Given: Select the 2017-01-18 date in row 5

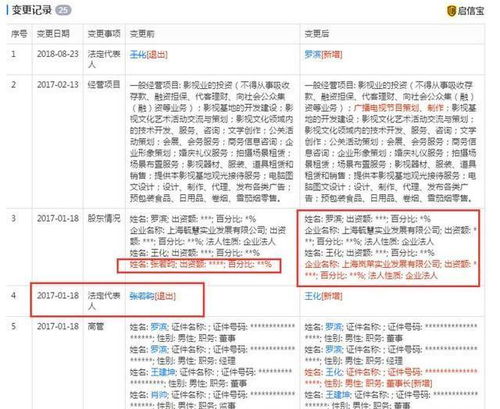Looking at the screenshot, I should click(58, 326).
